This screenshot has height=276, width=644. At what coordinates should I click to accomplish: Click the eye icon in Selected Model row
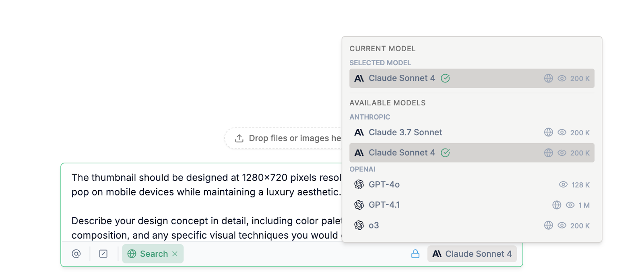(x=562, y=78)
